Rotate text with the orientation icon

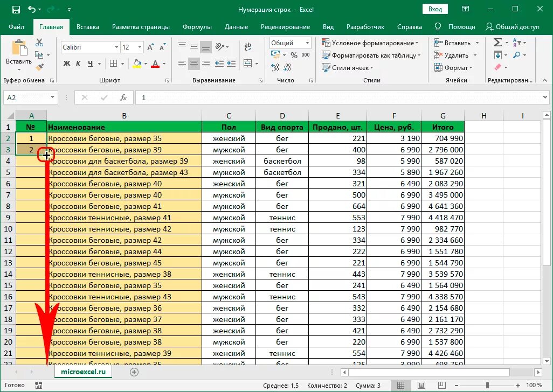point(219,46)
